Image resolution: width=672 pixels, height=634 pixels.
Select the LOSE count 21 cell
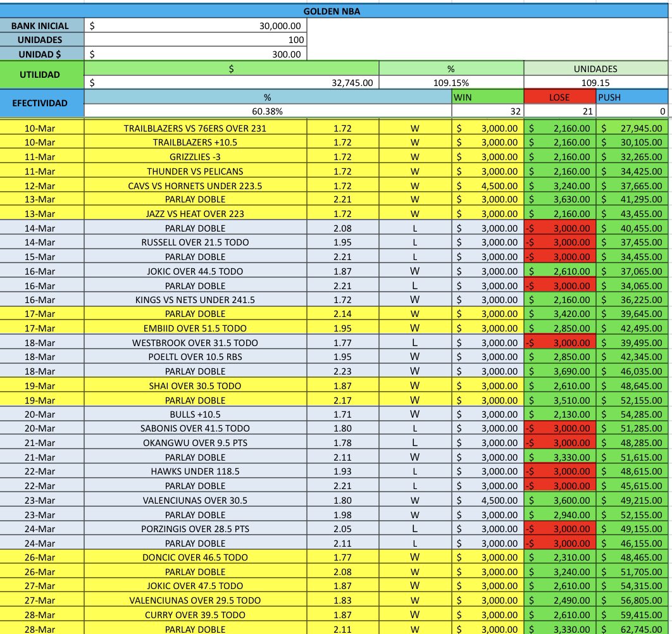point(559,111)
